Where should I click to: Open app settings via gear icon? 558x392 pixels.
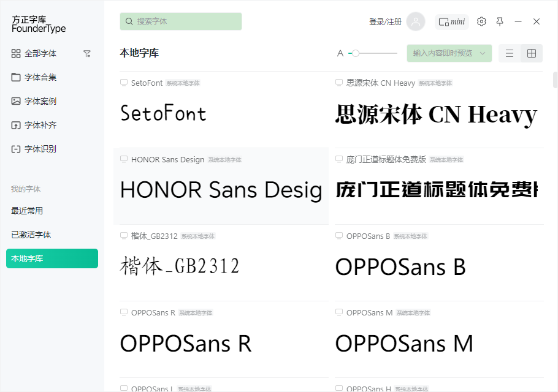481,21
